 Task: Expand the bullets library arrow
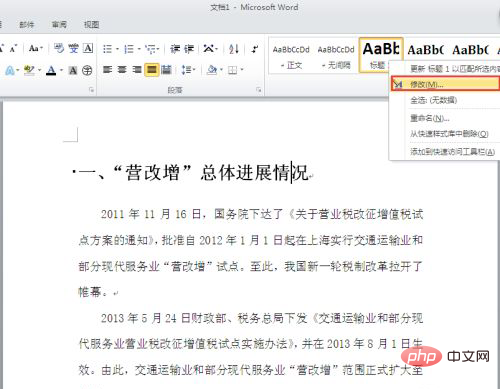[x=117, y=49]
